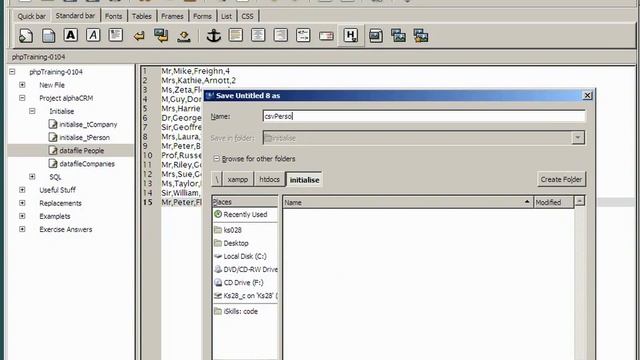
Task: Go to htdocs path button
Action: (270, 180)
